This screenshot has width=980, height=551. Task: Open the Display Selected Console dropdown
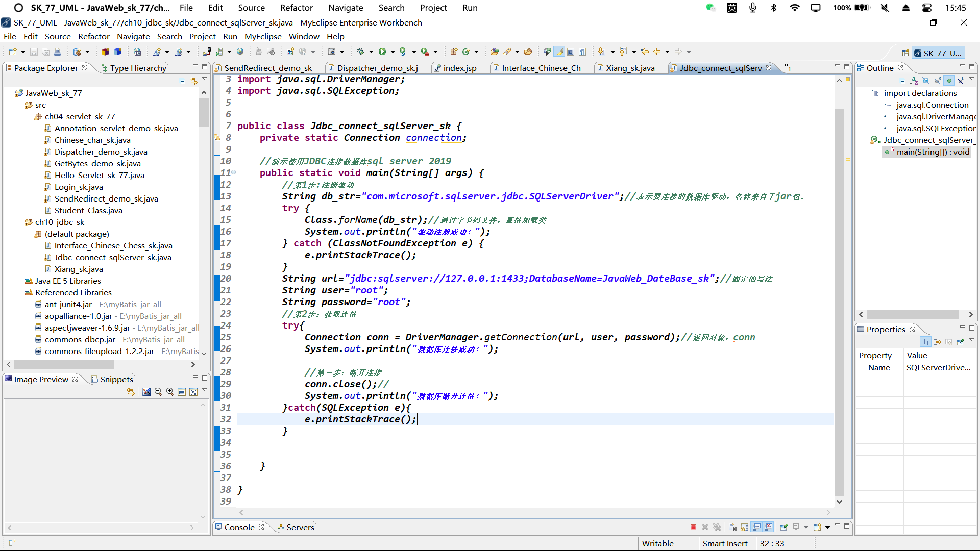806,527
